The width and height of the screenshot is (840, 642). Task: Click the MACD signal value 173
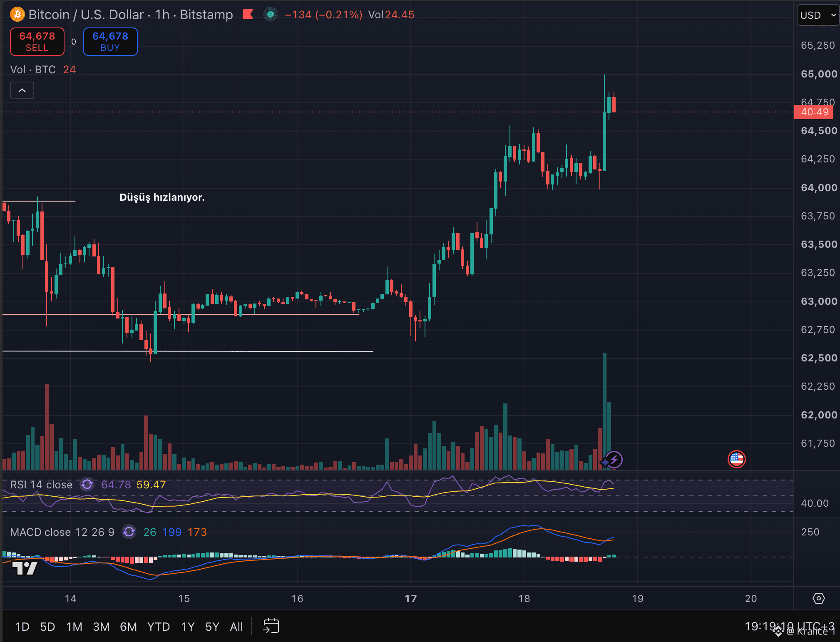pos(197,532)
